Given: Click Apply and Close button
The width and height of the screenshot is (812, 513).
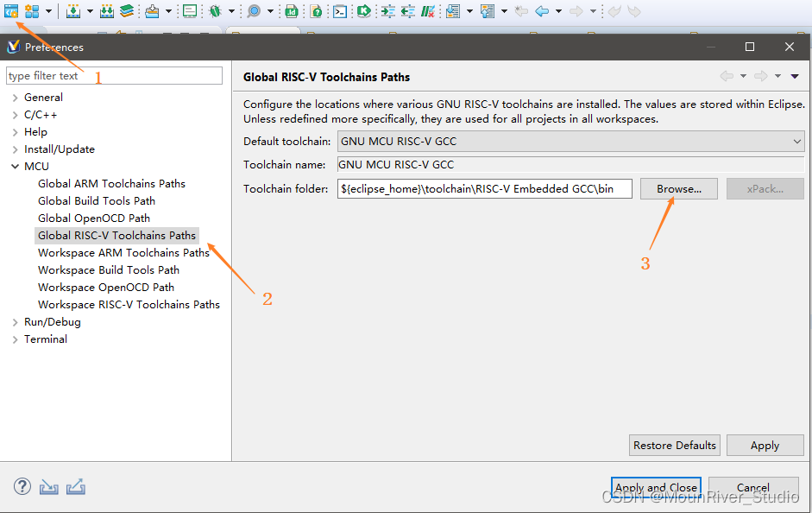Looking at the screenshot, I should tap(656, 487).
